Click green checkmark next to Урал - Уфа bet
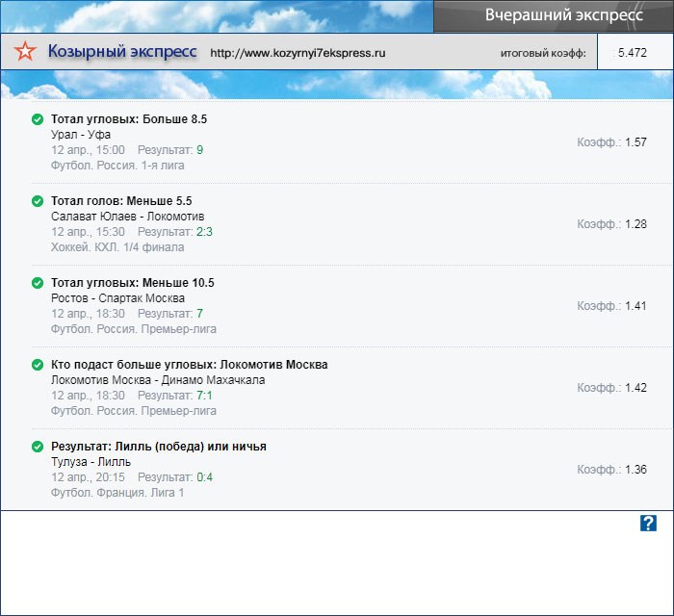 38,119
